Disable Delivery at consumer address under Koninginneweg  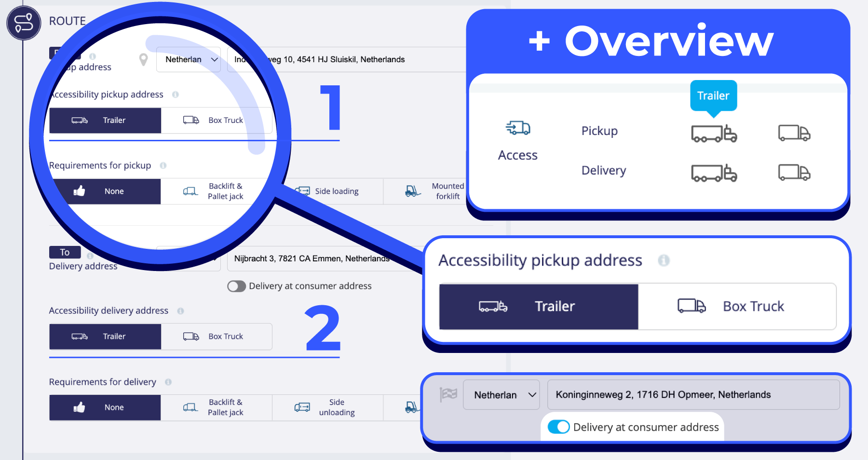(x=559, y=427)
